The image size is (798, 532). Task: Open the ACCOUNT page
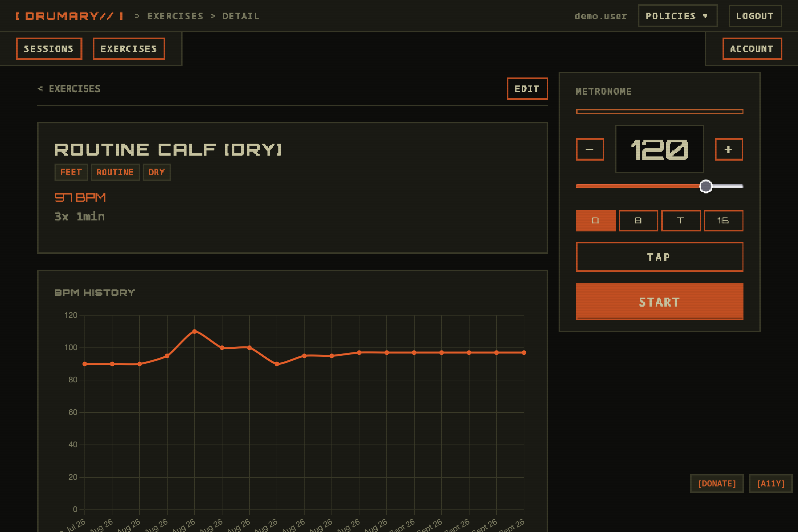coord(752,49)
